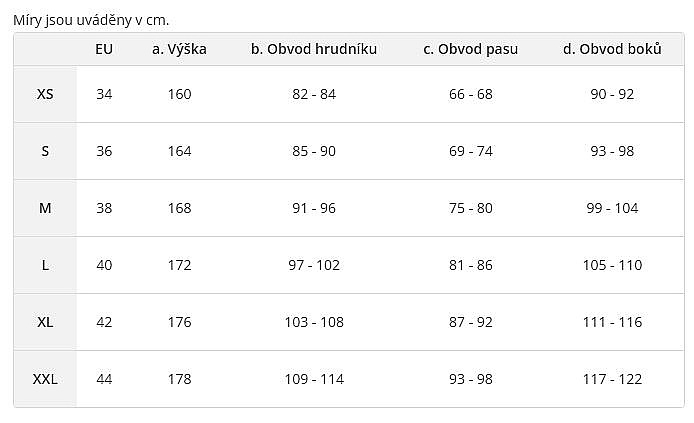Click the 'b. Obvod hrudníku' column header
Viewport: 694px width, 423px height.
pos(314,49)
